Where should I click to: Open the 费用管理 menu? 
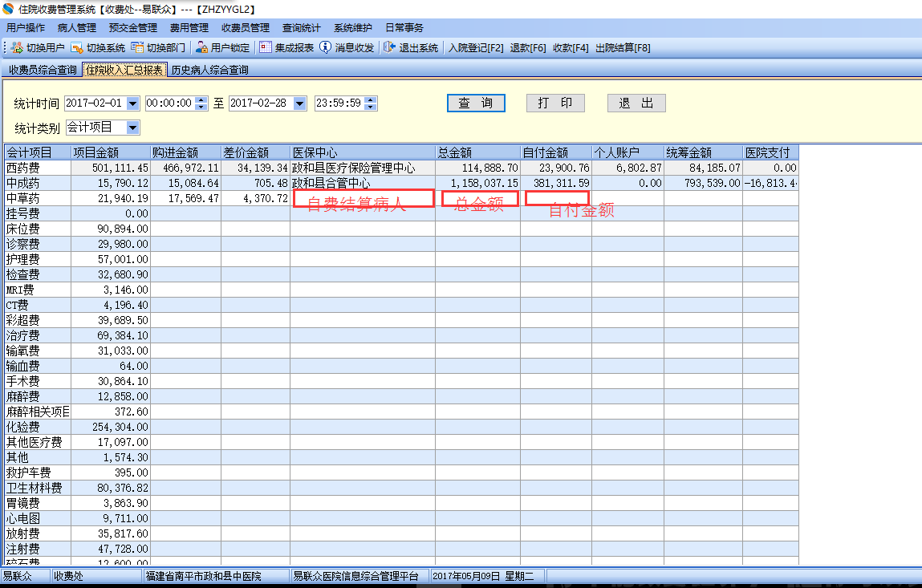(x=189, y=27)
